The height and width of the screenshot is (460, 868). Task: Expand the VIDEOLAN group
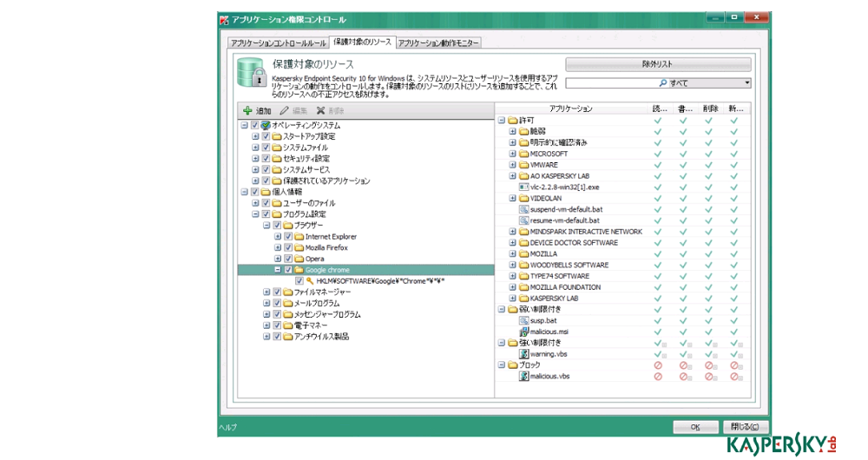(x=513, y=198)
